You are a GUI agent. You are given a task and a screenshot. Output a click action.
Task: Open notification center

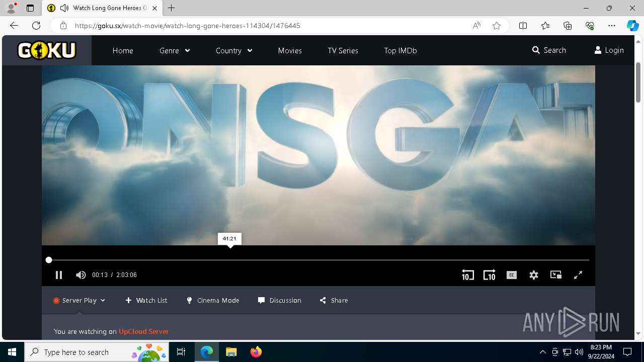627,352
